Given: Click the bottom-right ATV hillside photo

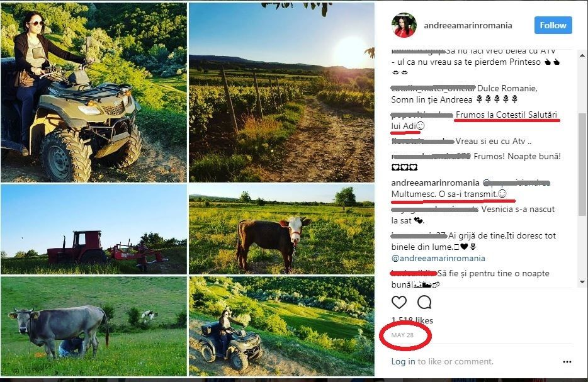Looking at the screenshot, I should pos(281,326).
